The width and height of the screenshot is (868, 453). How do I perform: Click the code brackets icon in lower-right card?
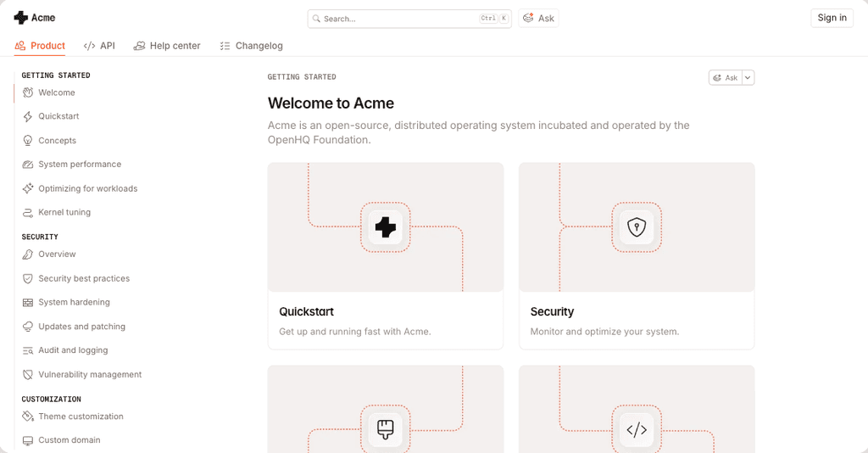(637, 430)
